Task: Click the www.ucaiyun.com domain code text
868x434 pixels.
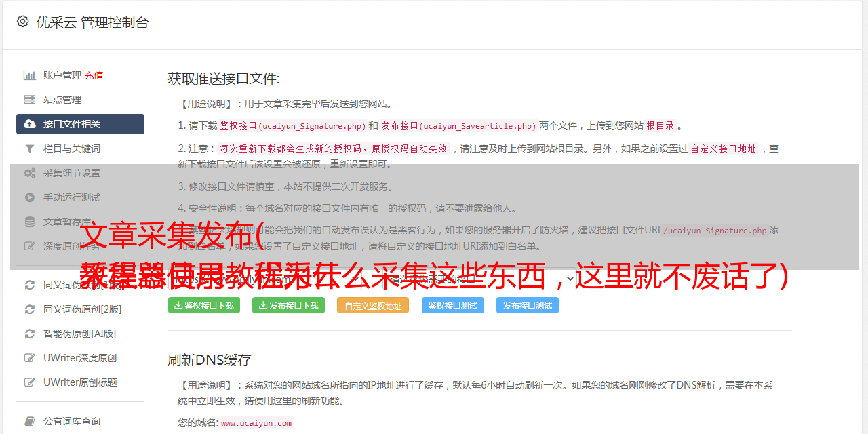Action: coord(256,423)
